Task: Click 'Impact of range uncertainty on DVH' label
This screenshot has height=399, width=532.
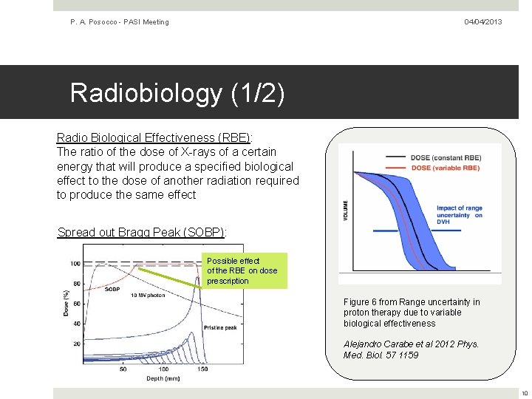Action: [460, 215]
